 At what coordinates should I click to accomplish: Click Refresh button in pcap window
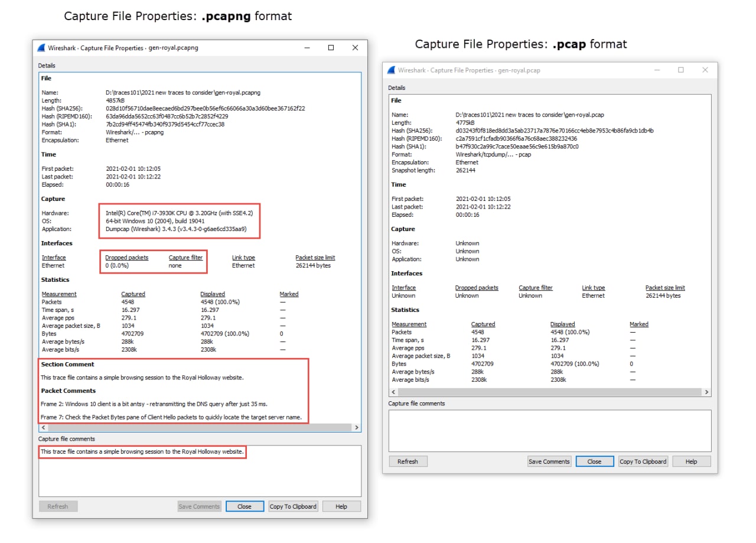pyautogui.click(x=408, y=461)
